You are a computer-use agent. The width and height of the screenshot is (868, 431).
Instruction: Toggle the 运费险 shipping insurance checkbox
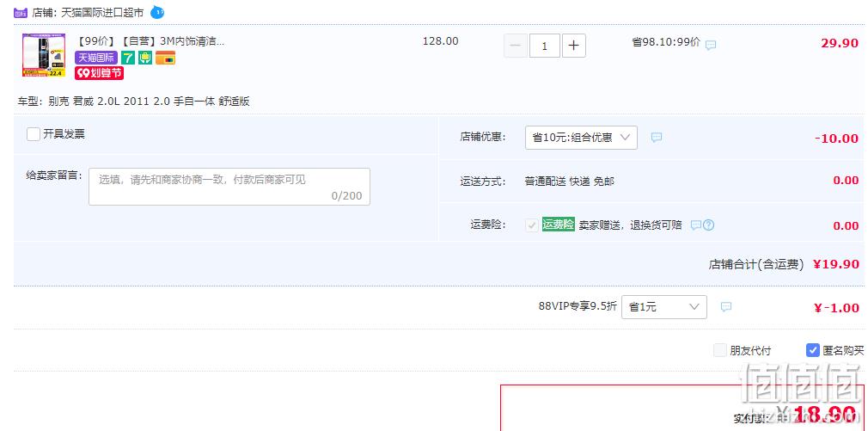click(532, 225)
